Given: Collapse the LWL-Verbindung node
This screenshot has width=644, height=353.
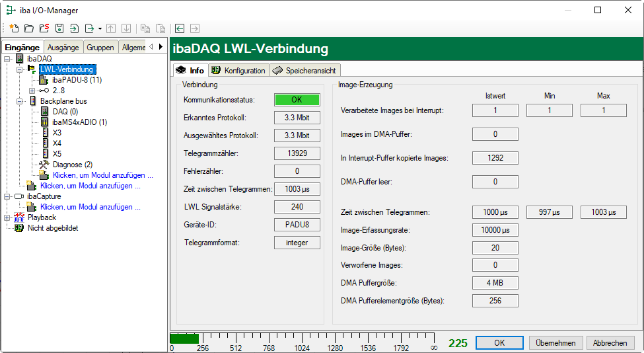Looking at the screenshot, I should click(x=19, y=69).
